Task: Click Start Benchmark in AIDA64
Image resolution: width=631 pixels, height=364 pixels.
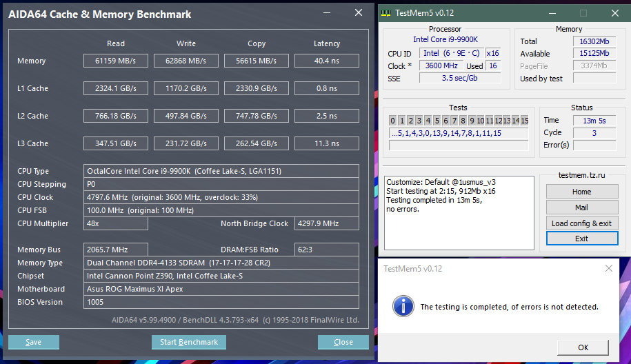Action: click(x=189, y=342)
